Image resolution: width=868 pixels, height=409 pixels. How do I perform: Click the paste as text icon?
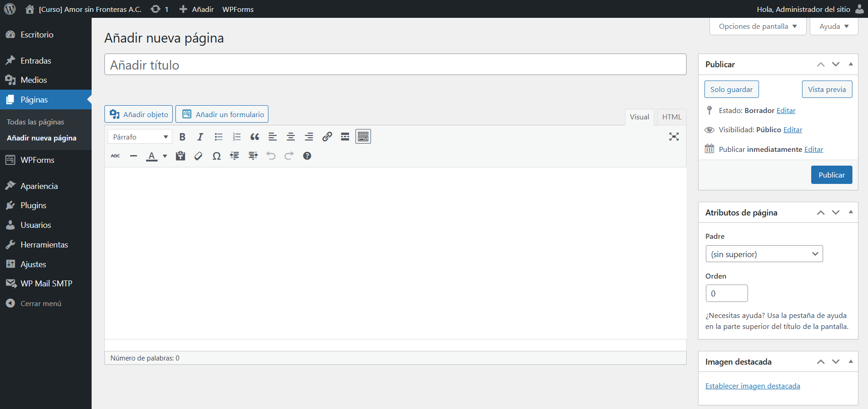[180, 156]
